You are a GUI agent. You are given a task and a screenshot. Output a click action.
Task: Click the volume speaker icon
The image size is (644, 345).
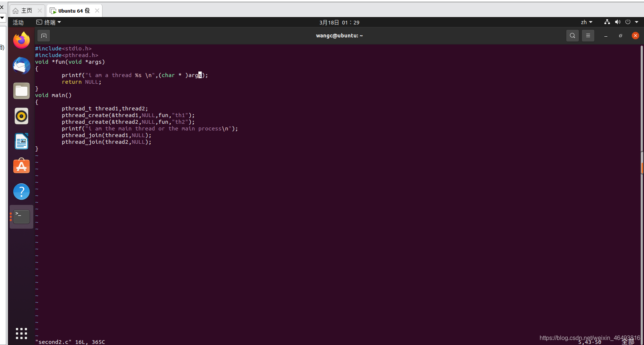click(617, 22)
